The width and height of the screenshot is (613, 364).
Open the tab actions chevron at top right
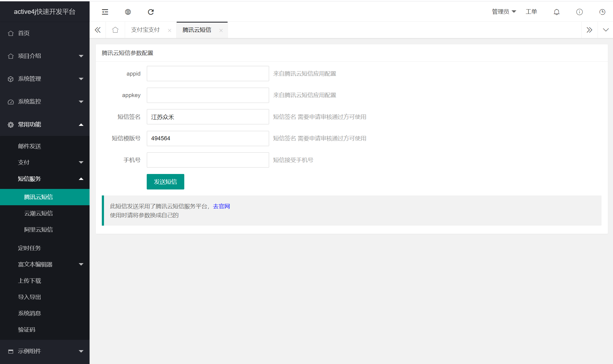coord(605,30)
